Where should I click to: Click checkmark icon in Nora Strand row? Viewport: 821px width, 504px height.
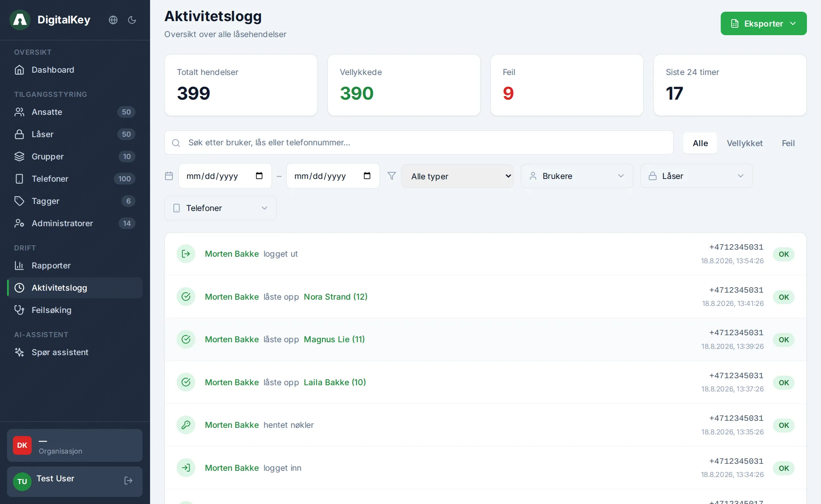(x=186, y=297)
